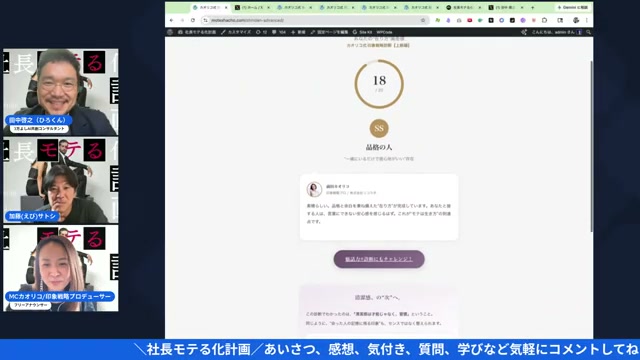Select the 田中啓之（ひろくん）video tile
The width and height of the screenshot is (640, 360).
61,92
